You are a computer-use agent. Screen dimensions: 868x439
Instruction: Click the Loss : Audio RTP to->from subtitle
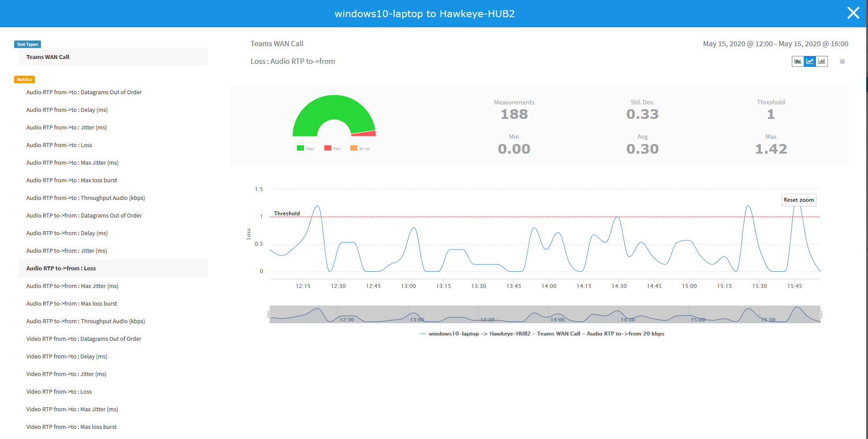293,61
